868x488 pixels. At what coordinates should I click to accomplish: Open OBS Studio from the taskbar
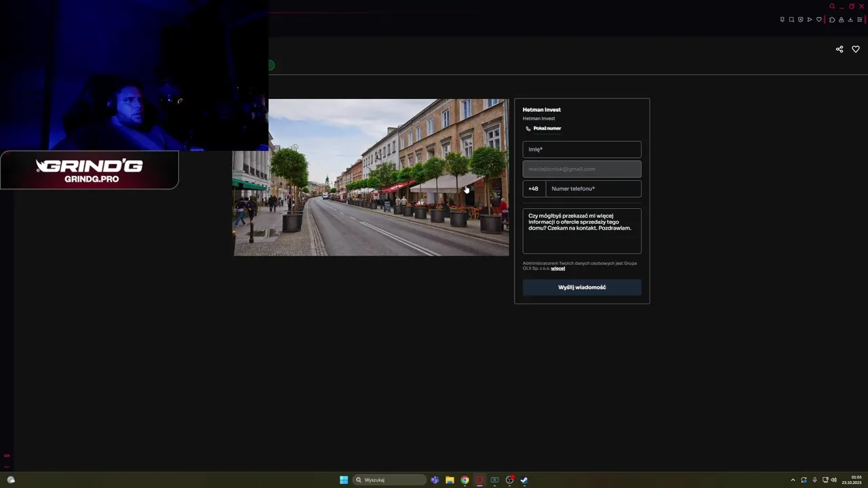(x=509, y=480)
